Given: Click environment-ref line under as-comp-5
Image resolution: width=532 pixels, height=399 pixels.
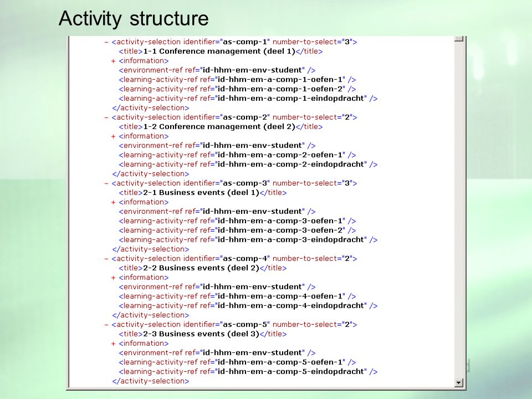Looking at the screenshot, I should click(217, 353).
